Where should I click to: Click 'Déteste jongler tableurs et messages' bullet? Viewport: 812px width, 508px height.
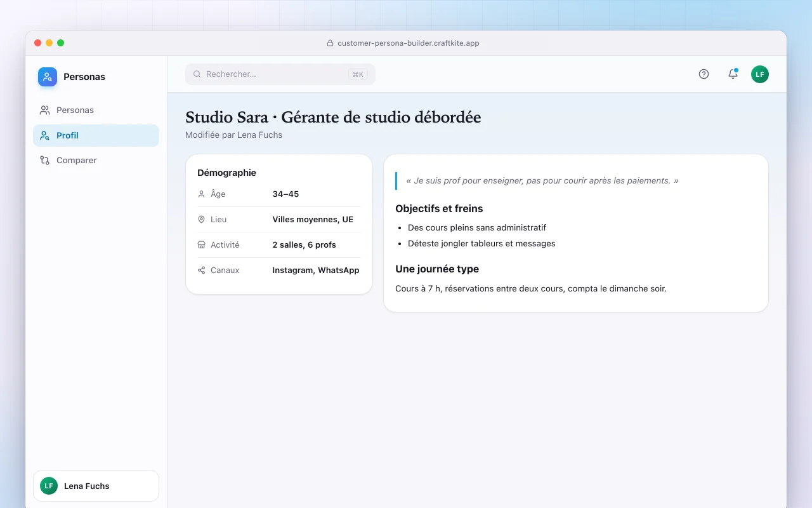tap(481, 243)
